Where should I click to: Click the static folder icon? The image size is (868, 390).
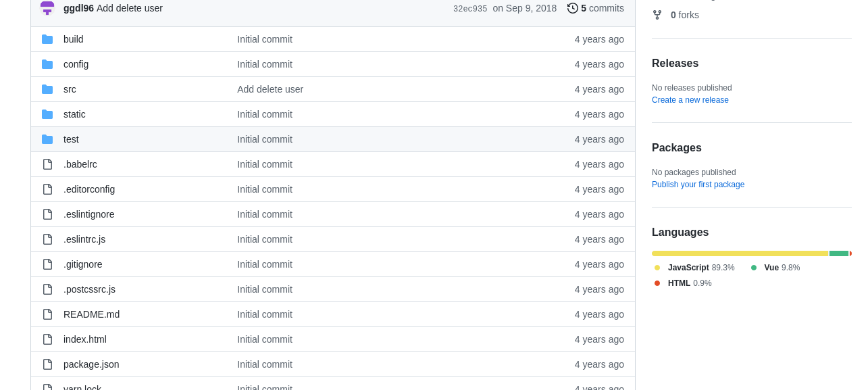(47, 114)
